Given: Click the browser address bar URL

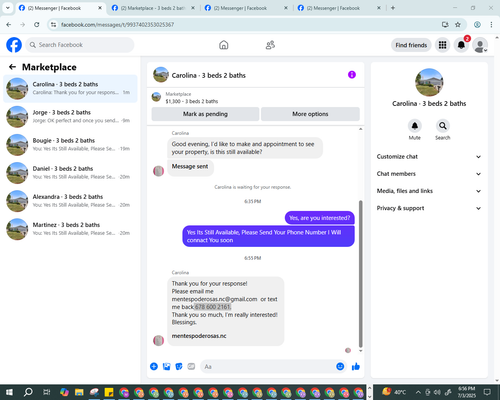Looking at the screenshot, I should tap(117, 25).
